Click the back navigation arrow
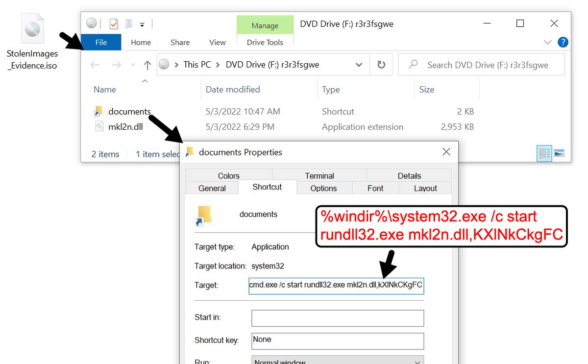This screenshot has width=588, height=364. [94, 64]
